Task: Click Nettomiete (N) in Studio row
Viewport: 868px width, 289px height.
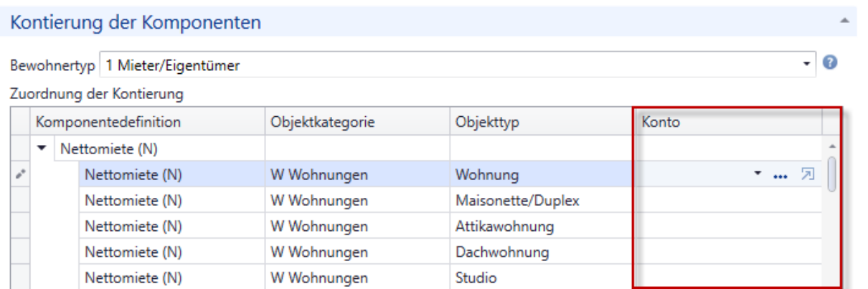Action: [x=171, y=278]
